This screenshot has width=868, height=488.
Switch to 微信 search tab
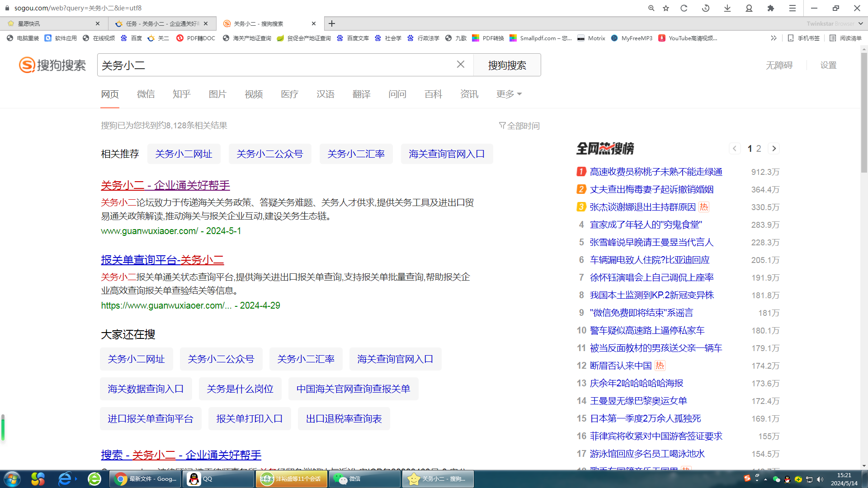(146, 94)
